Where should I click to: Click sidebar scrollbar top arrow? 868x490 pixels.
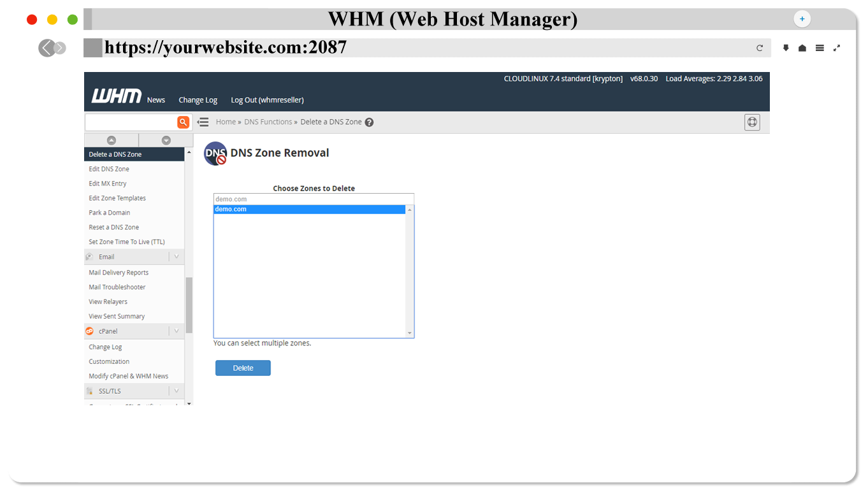tap(189, 153)
